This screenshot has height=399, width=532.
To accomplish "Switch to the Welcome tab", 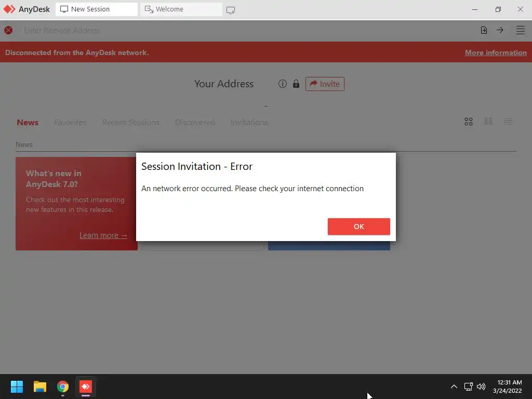I will [181, 9].
